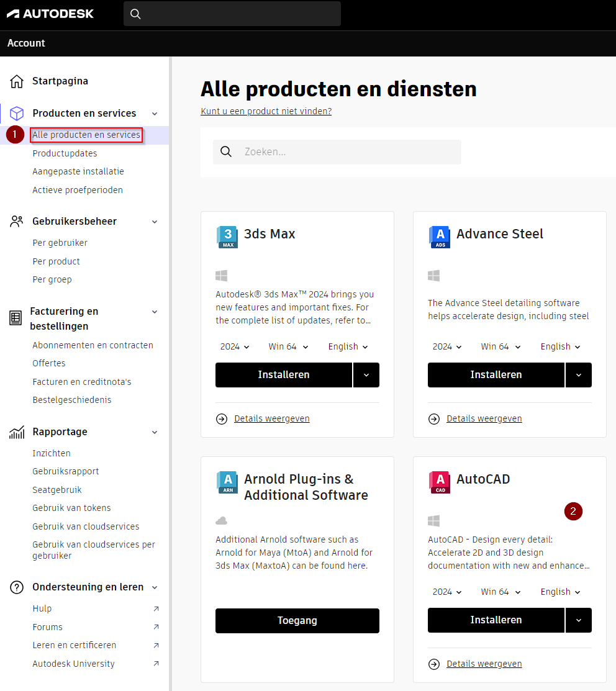Go to Aangepaste installatie
This screenshot has width=616, height=691.
pyautogui.click(x=78, y=171)
